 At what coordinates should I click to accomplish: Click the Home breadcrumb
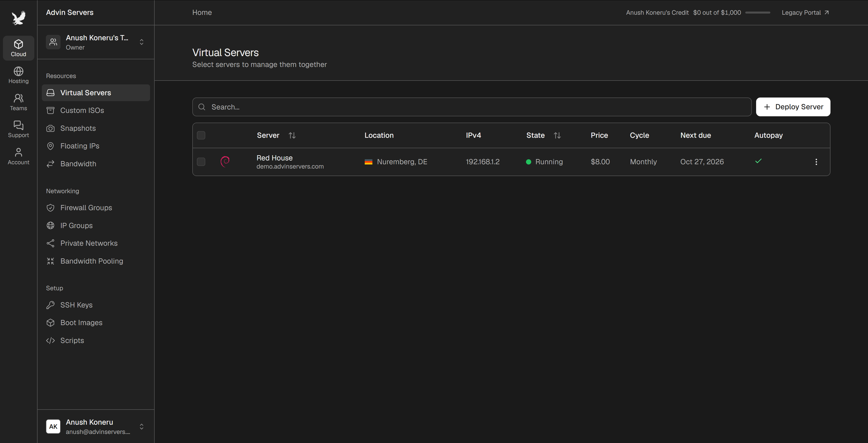pyautogui.click(x=202, y=12)
